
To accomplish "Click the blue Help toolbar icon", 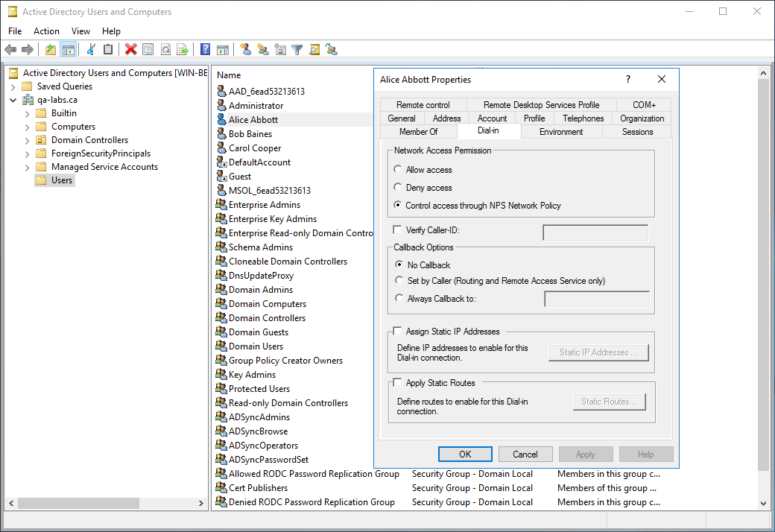I will tap(205, 50).
